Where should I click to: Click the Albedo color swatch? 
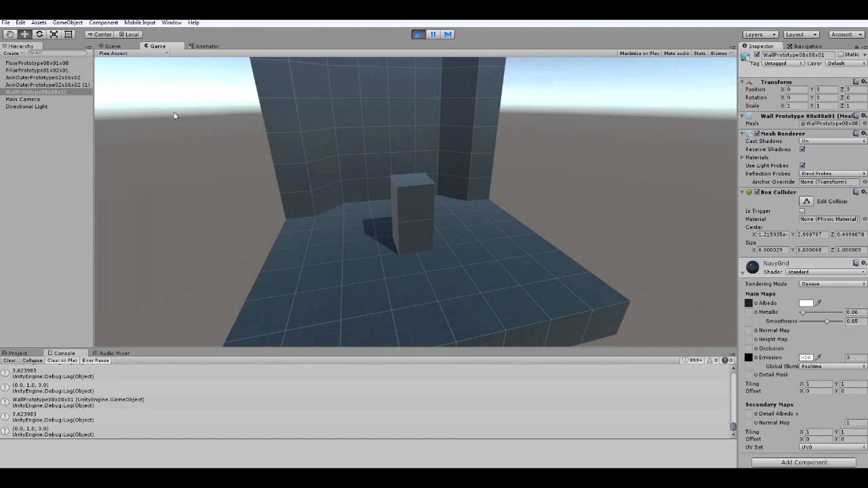[x=806, y=303]
